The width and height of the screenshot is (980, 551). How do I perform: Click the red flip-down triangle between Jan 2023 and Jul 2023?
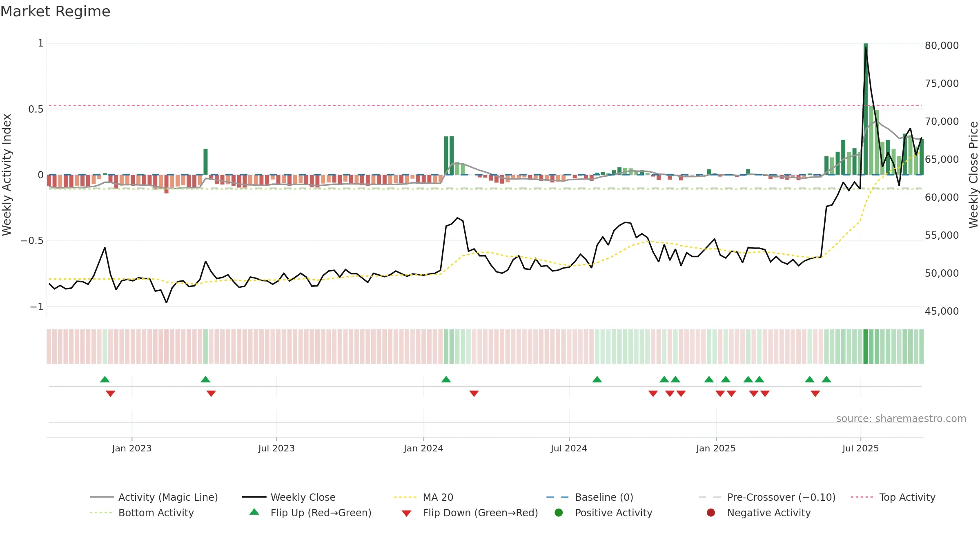(211, 393)
